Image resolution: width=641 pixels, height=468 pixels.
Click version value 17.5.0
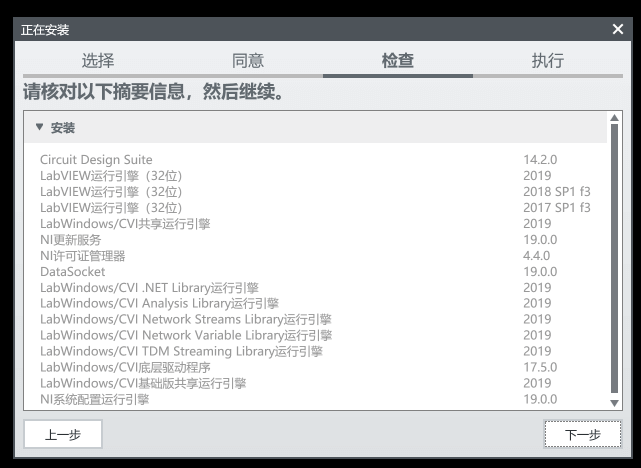[x=540, y=367]
